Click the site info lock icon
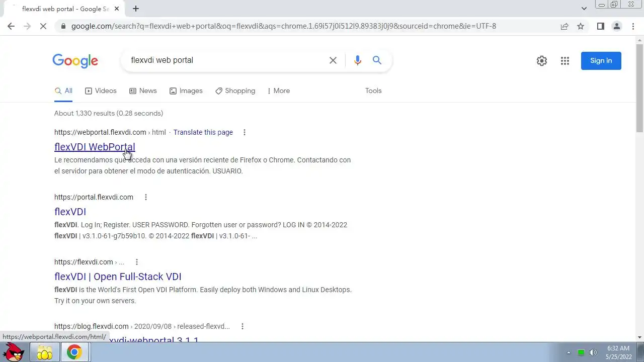644x362 pixels. click(x=63, y=26)
